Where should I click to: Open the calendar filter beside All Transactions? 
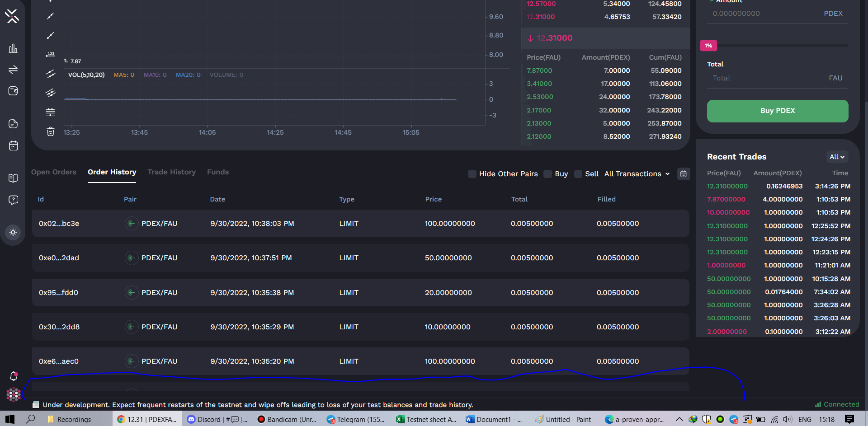click(x=683, y=174)
